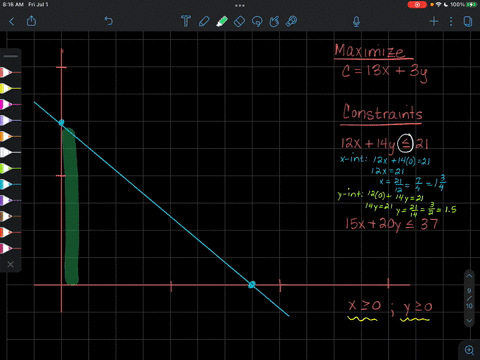The width and height of the screenshot is (480, 360).
Task: Open the plus add-media menu
Action: [434, 22]
